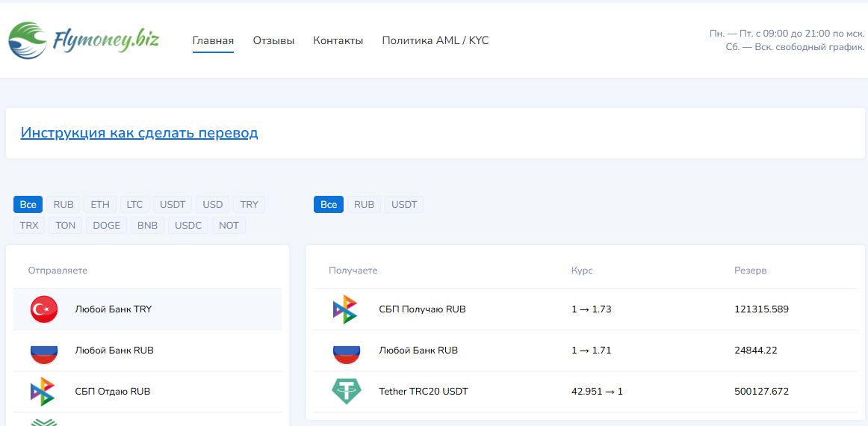
Task: Filter send currencies by TRY
Action: pyautogui.click(x=249, y=205)
